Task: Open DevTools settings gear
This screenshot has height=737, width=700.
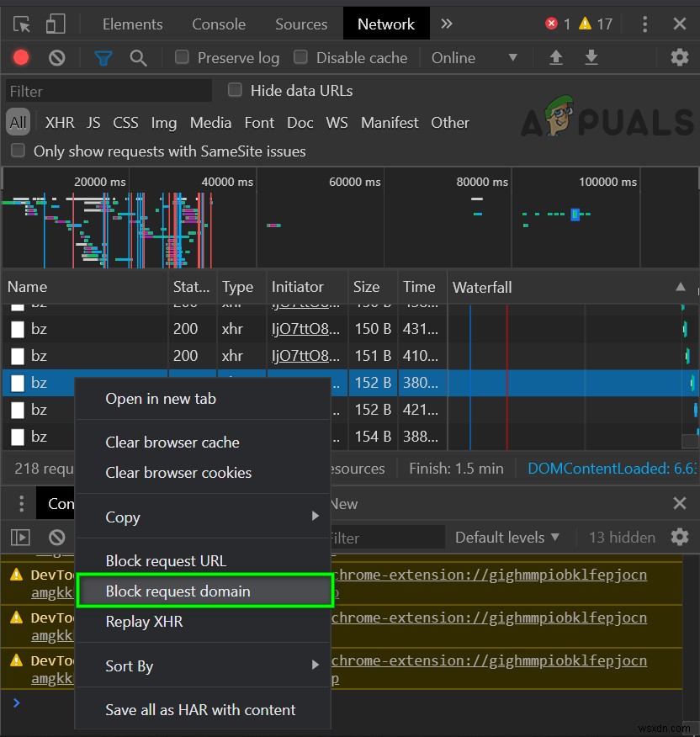Action: click(x=680, y=58)
